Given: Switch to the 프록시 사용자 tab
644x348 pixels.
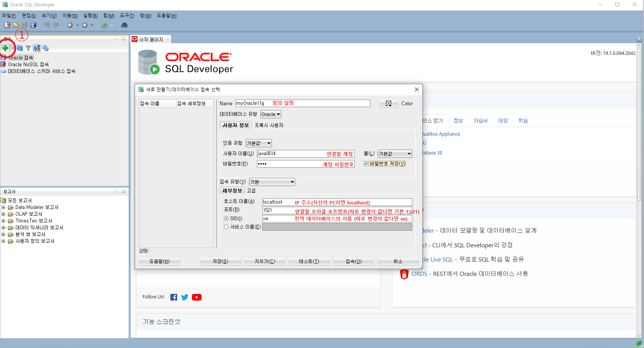Looking at the screenshot, I should [x=269, y=125].
